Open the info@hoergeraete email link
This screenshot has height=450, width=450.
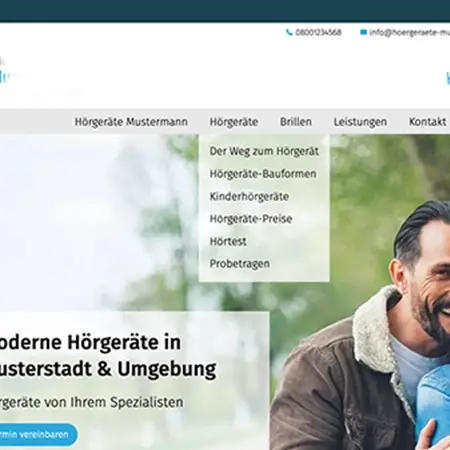tap(410, 32)
